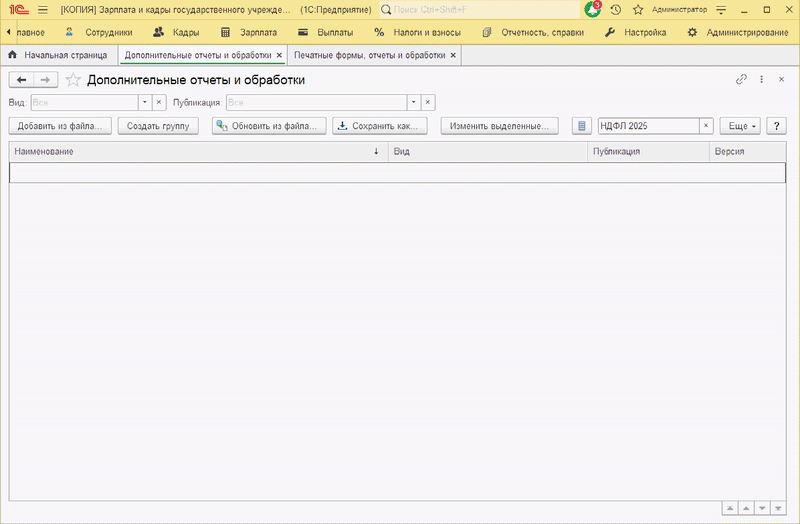Screen dimensions: 800x524
Task: Open help with the question mark button
Action: point(777,126)
